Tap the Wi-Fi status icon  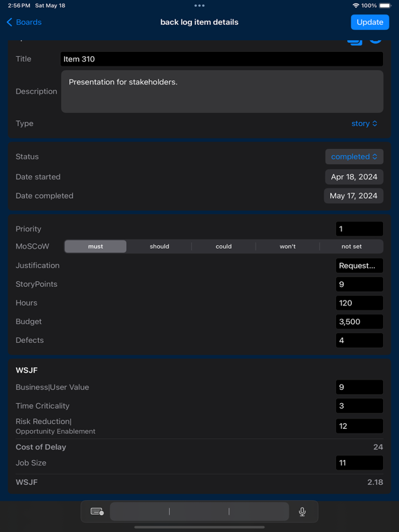click(x=356, y=6)
